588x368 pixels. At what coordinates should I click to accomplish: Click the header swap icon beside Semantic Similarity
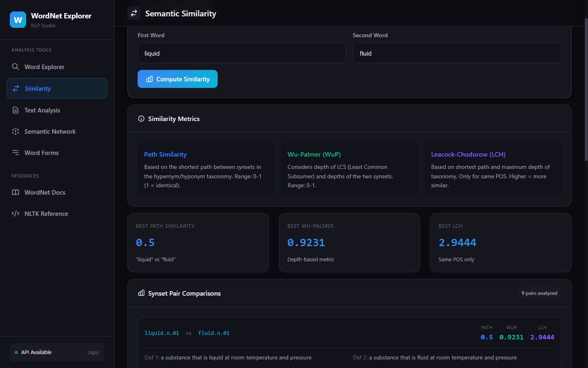(x=134, y=13)
